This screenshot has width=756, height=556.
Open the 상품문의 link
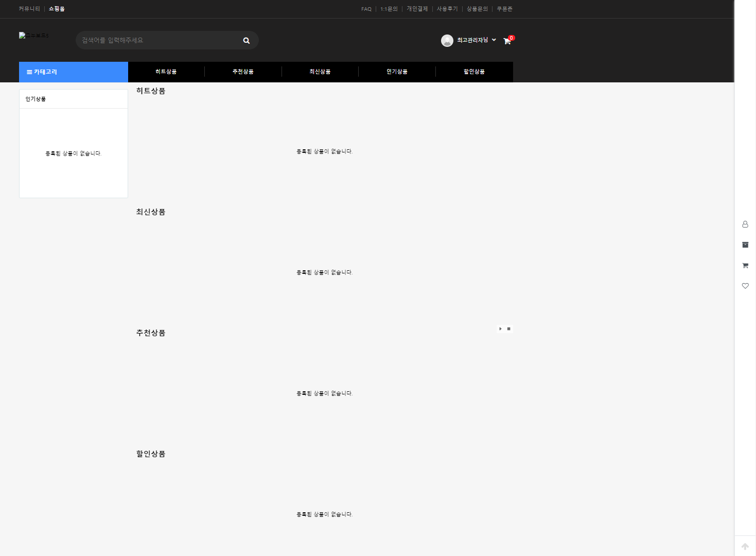(477, 9)
